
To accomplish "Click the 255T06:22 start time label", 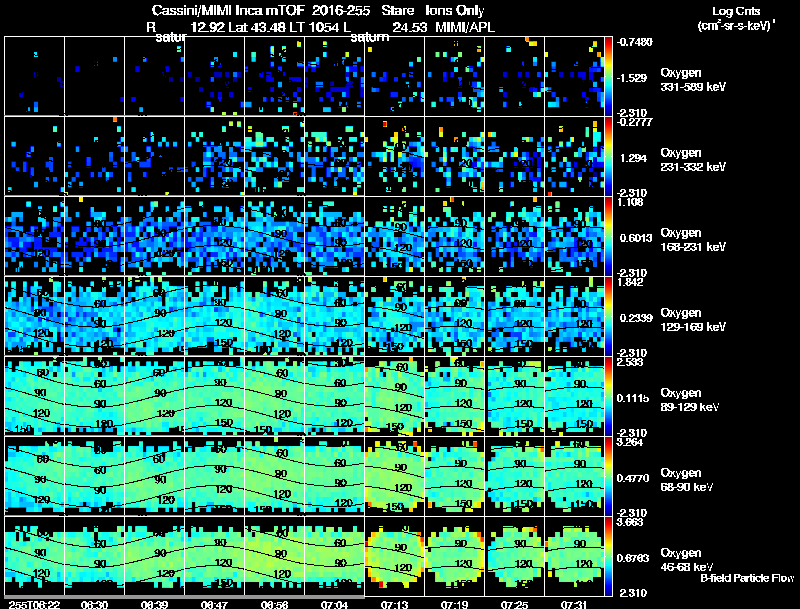I will (x=34, y=605).
